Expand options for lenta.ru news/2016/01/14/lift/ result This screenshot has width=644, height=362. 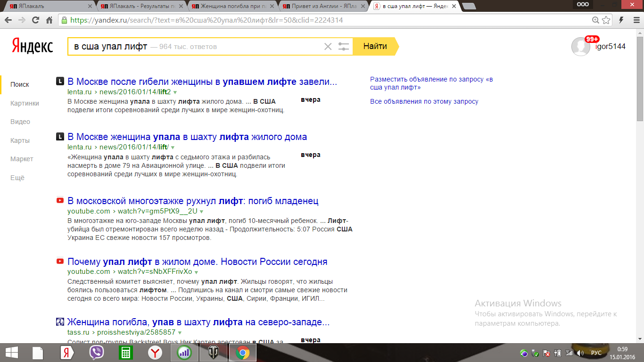click(x=173, y=148)
